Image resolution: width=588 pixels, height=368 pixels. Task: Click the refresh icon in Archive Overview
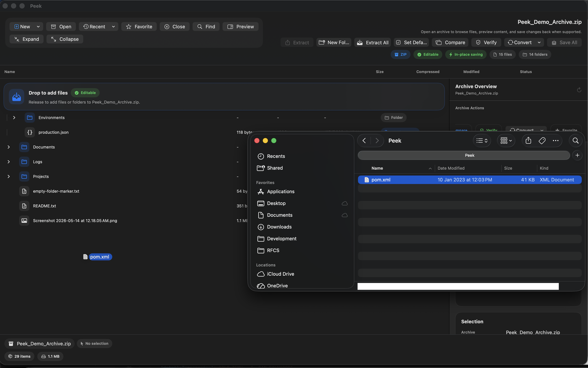(x=579, y=90)
